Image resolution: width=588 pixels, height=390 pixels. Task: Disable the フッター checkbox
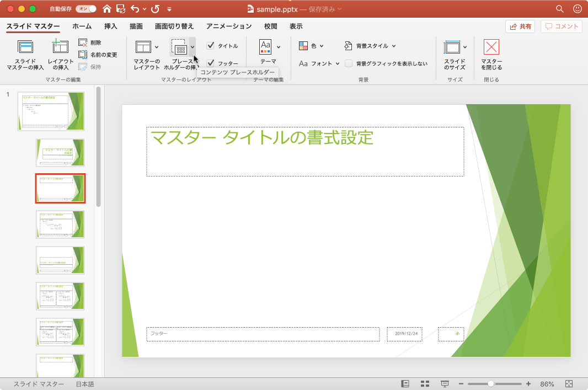coord(211,63)
